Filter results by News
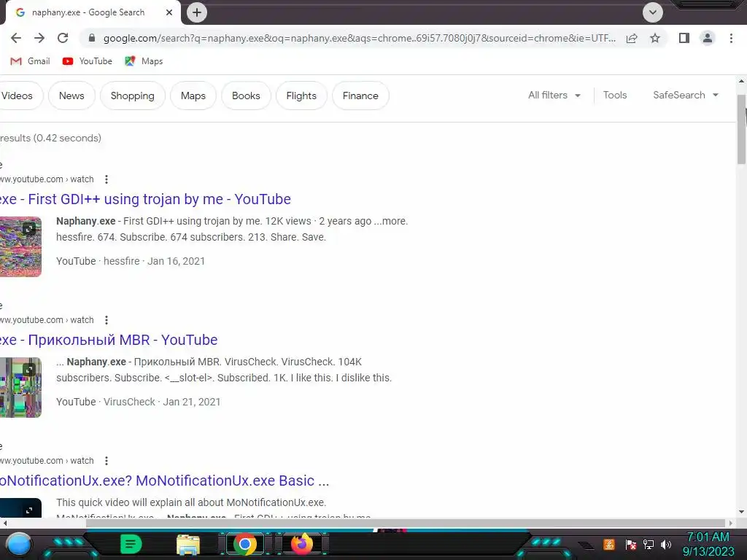This screenshot has width=747, height=560. [71, 96]
